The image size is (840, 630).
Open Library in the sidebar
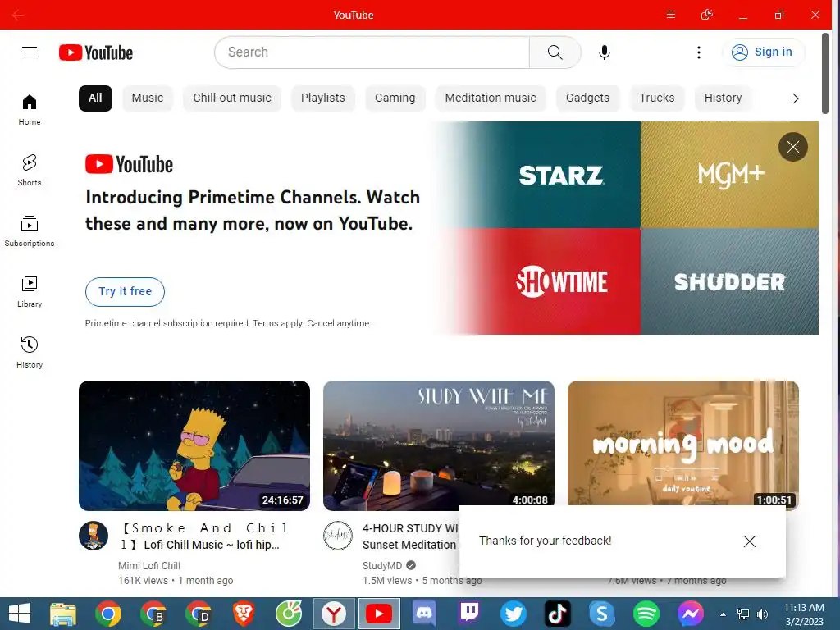30,292
